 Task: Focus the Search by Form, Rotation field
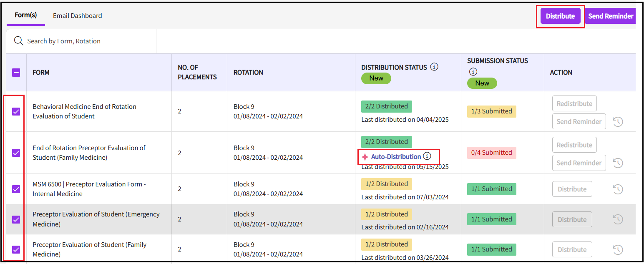click(x=88, y=41)
